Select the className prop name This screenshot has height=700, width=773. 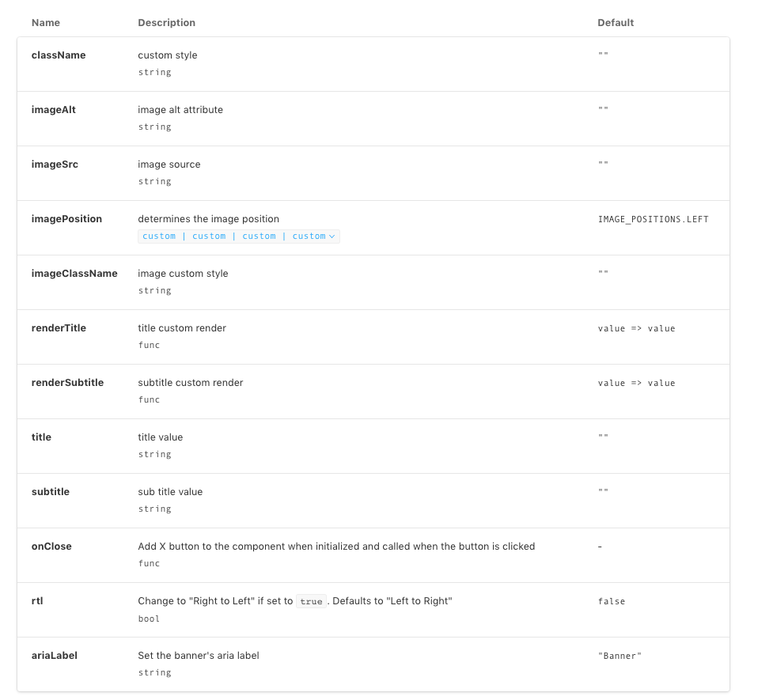point(59,55)
